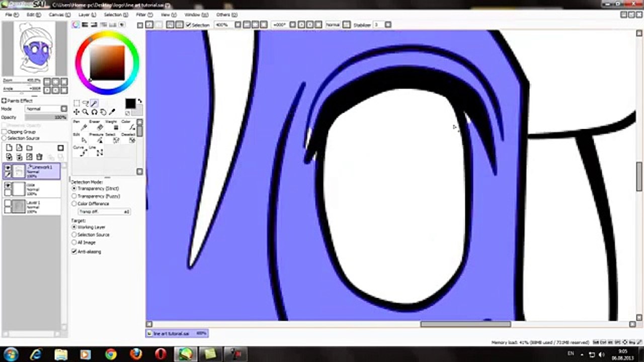This screenshot has width=644, height=362.
Task: Choose the Pressure linework tool
Action: (x=97, y=138)
